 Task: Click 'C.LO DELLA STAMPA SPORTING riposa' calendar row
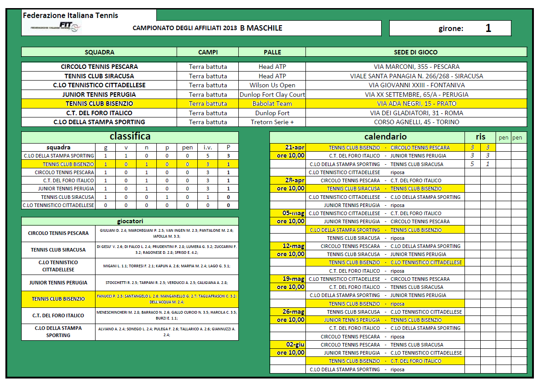tap(385, 369)
